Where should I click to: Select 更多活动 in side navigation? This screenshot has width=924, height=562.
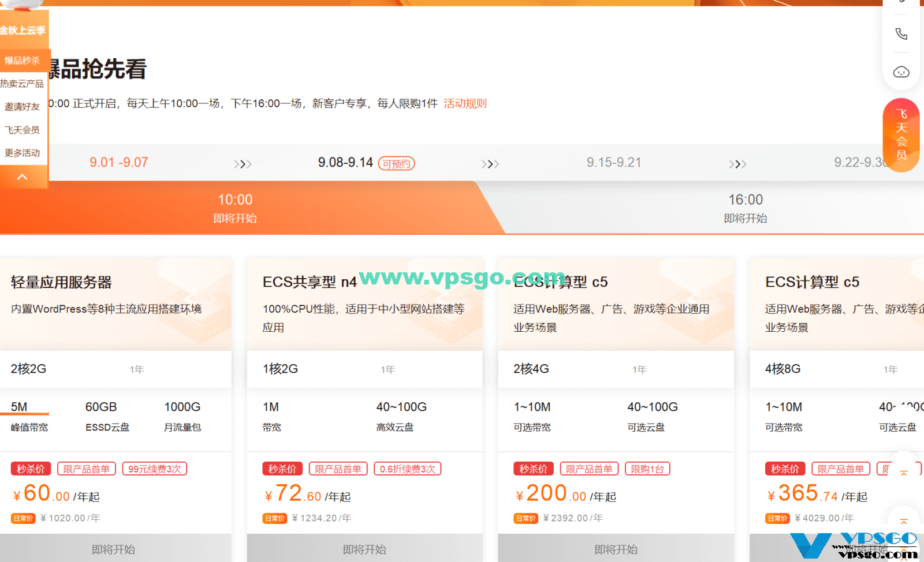tap(22, 153)
